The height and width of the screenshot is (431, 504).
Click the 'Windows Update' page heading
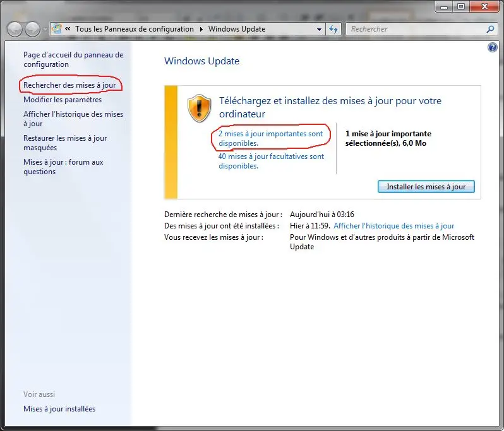(x=201, y=61)
